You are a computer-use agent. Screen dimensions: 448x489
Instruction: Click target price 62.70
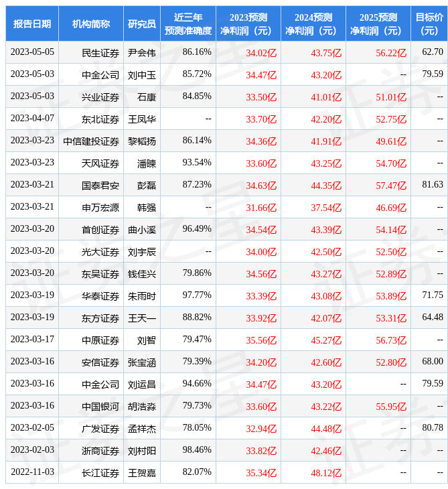click(433, 52)
